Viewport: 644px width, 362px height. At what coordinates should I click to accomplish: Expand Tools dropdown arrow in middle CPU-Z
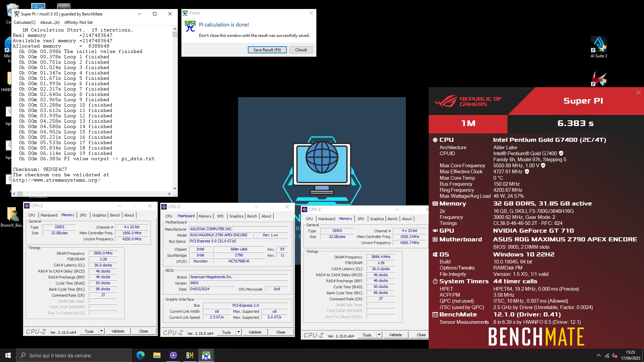(x=238, y=332)
